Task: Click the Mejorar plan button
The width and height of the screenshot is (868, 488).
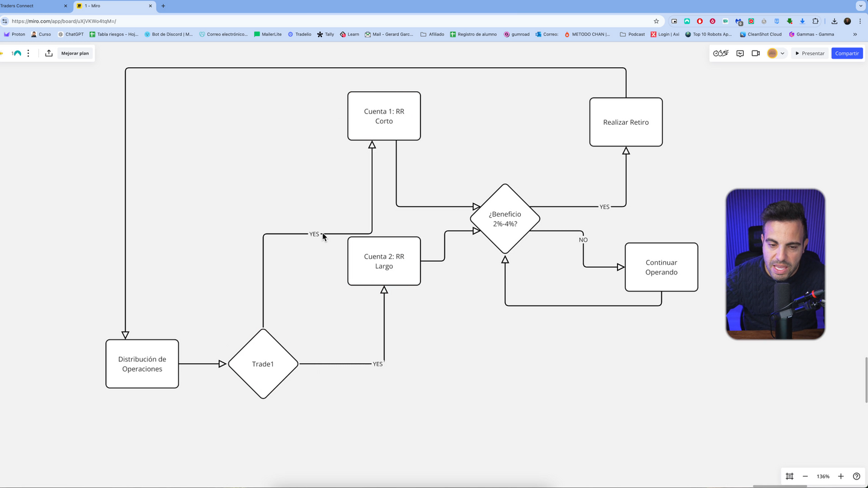Action: [75, 53]
